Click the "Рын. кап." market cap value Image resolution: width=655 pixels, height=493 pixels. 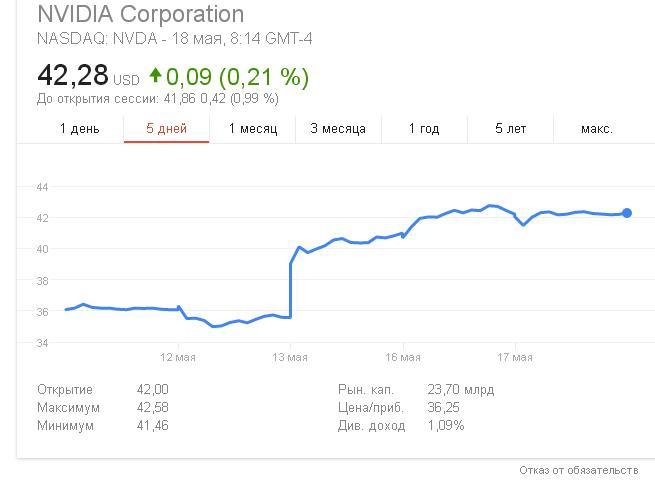pos(461,389)
